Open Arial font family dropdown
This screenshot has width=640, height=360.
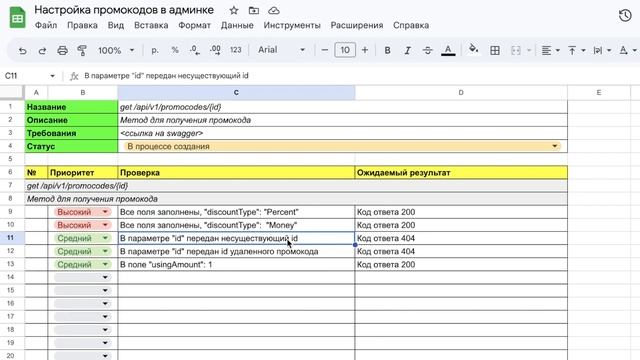[282, 50]
